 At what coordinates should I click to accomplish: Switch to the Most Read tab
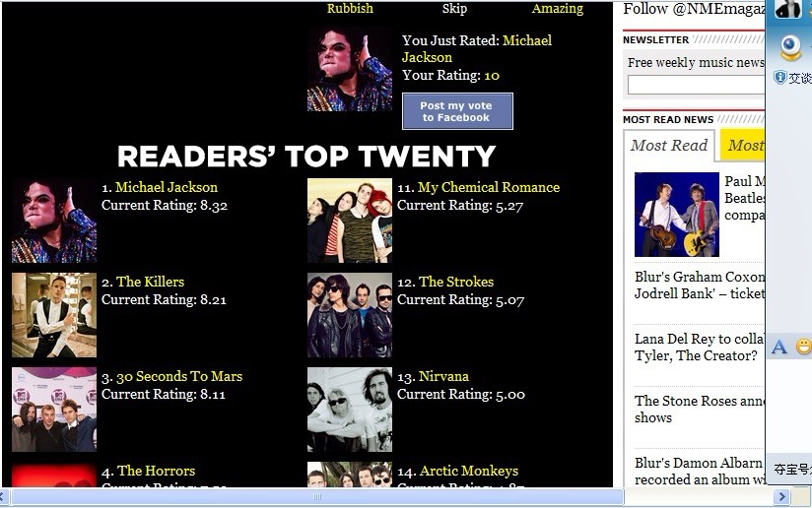point(669,145)
